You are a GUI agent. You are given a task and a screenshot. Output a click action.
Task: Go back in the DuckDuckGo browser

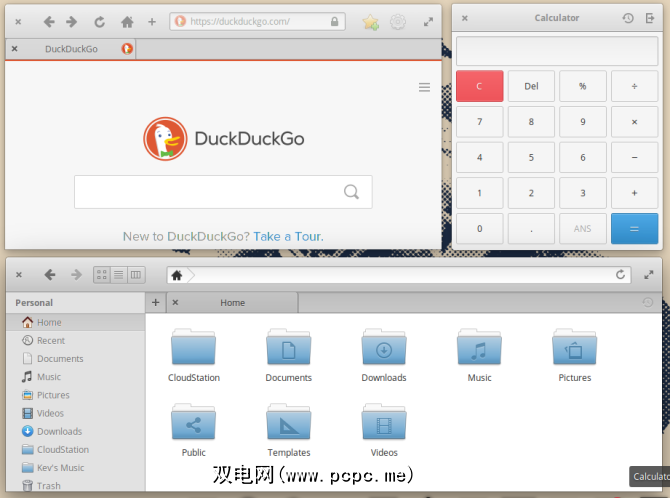tap(49, 22)
